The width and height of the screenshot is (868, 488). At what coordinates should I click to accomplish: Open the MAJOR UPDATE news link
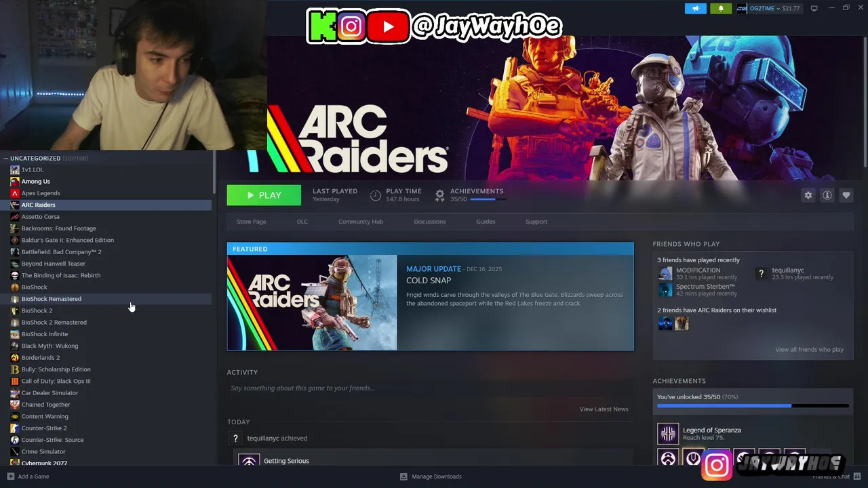[x=433, y=269]
